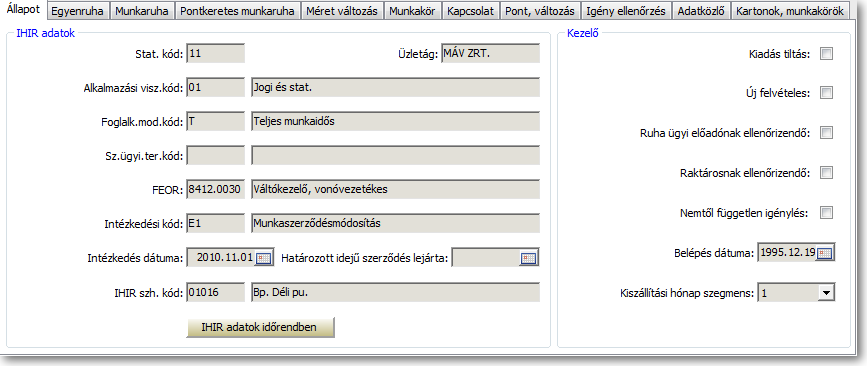Screen dimensions: 867x366
Task: Click the Intézkedési kód field E1
Action: pyautogui.click(x=216, y=223)
